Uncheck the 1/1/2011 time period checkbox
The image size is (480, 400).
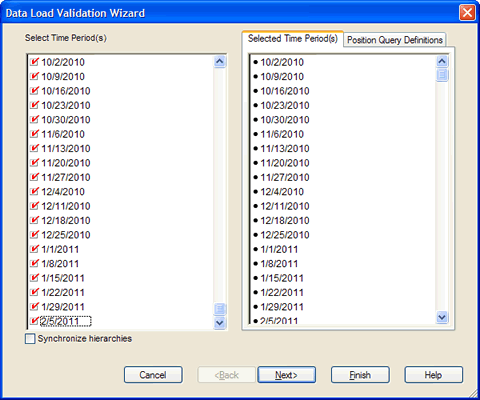coord(34,249)
